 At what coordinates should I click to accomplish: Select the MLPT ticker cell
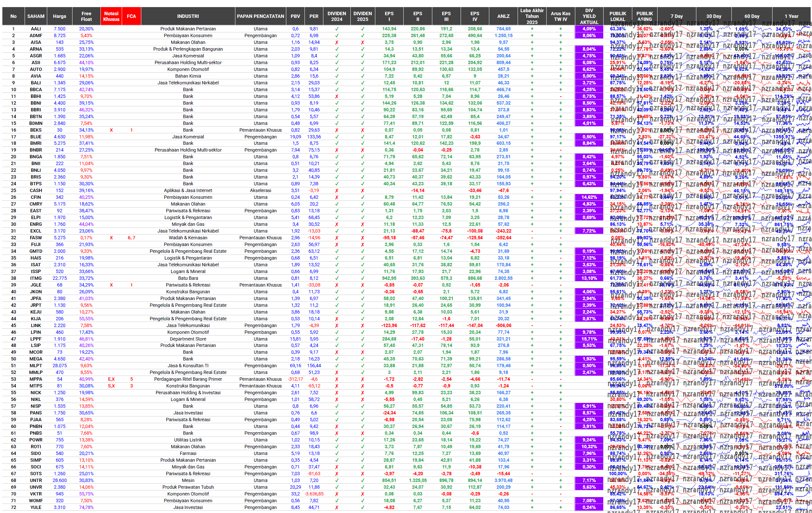coord(36,366)
